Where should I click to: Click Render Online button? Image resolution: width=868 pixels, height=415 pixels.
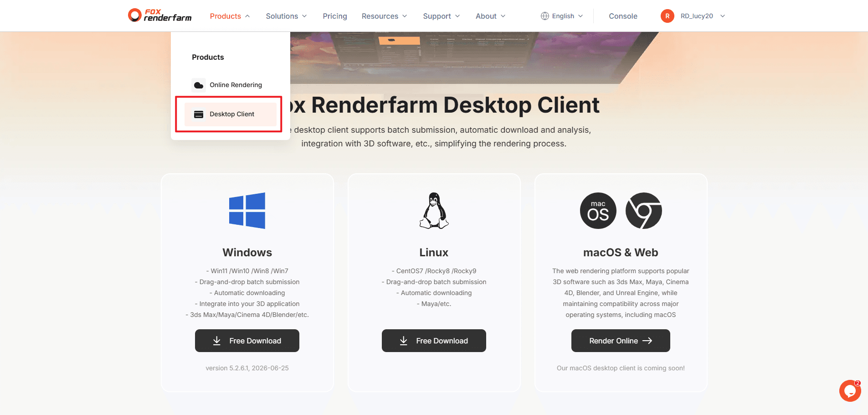tap(621, 341)
